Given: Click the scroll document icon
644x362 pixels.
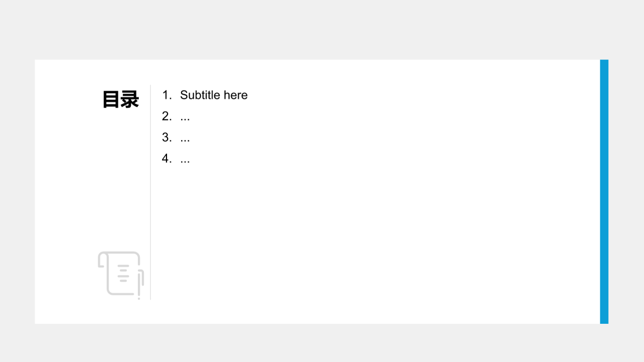Looking at the screenshot, I should point(121,275).
